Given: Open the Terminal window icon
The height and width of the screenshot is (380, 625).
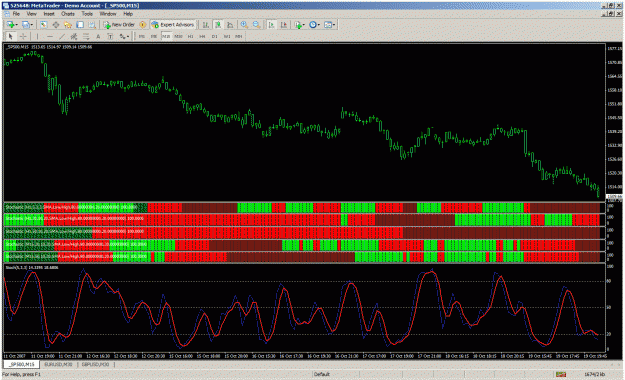Looking at the screenshot, I should pyautogui.click(x=80, y=25).
